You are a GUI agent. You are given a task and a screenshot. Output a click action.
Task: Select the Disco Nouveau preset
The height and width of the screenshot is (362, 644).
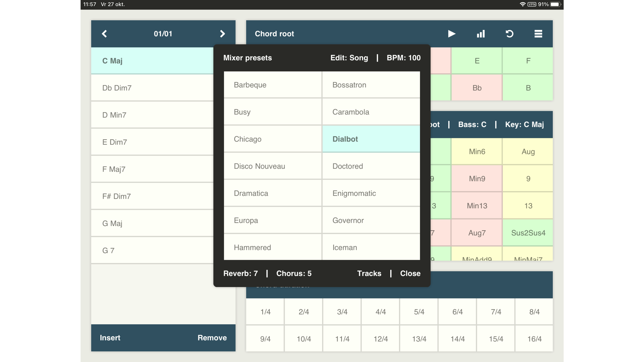(x=273, y=166)
